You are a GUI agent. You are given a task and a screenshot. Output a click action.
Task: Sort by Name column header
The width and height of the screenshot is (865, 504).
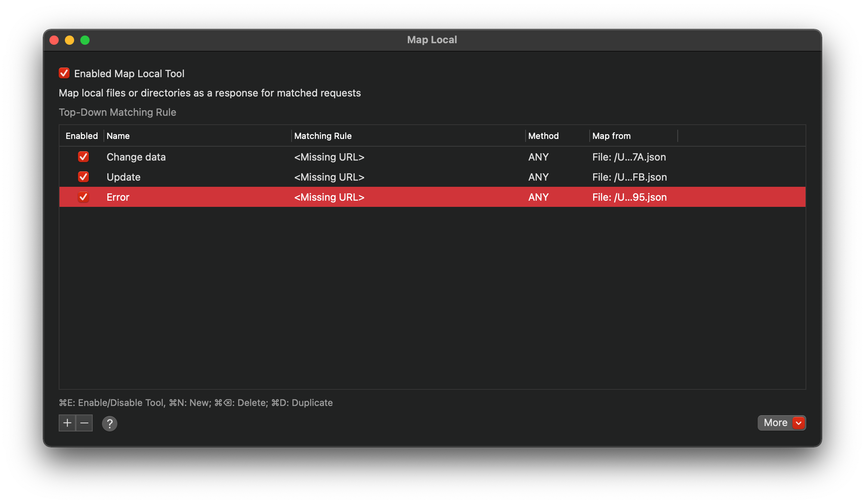118,136
